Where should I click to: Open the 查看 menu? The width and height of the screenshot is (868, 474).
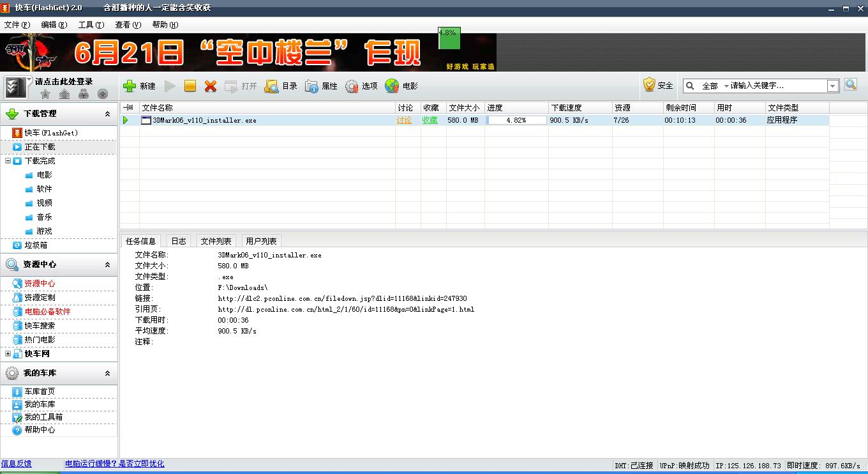click(x=128, y=25)
